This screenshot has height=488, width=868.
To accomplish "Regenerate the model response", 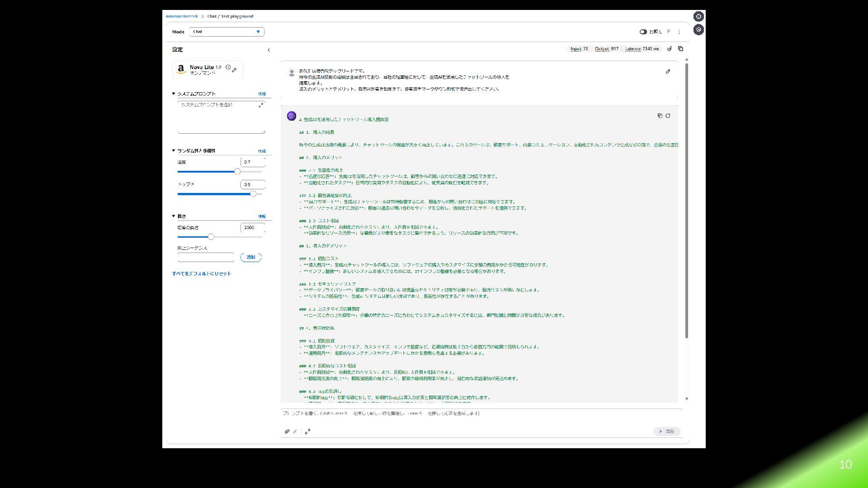I will [668, 116].
